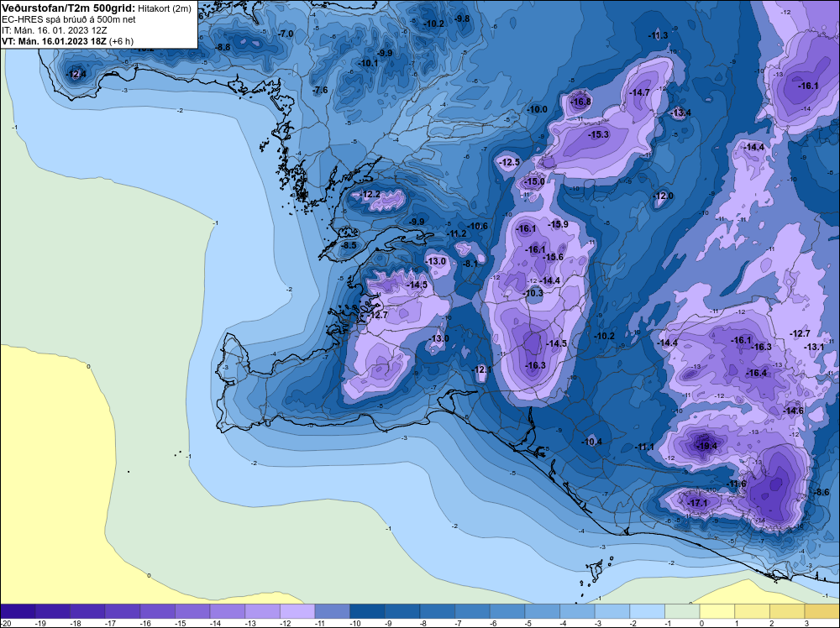The height and width of the screenshot is (628, 840).
Task: Click the -16.8 temperature value
Action: pyautogui.click(x=580, y=102)
